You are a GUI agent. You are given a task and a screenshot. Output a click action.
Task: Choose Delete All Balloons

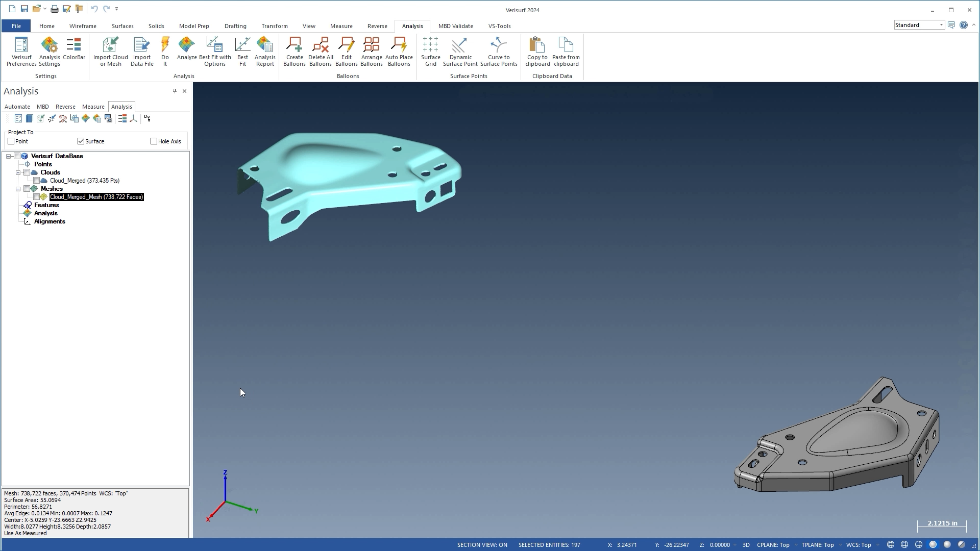(321, 52)
